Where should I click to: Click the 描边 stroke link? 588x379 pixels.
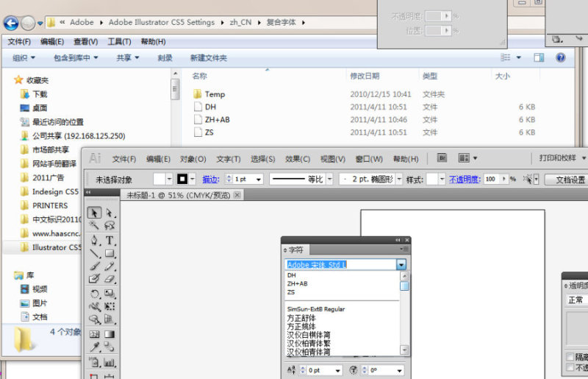point(211,180)
